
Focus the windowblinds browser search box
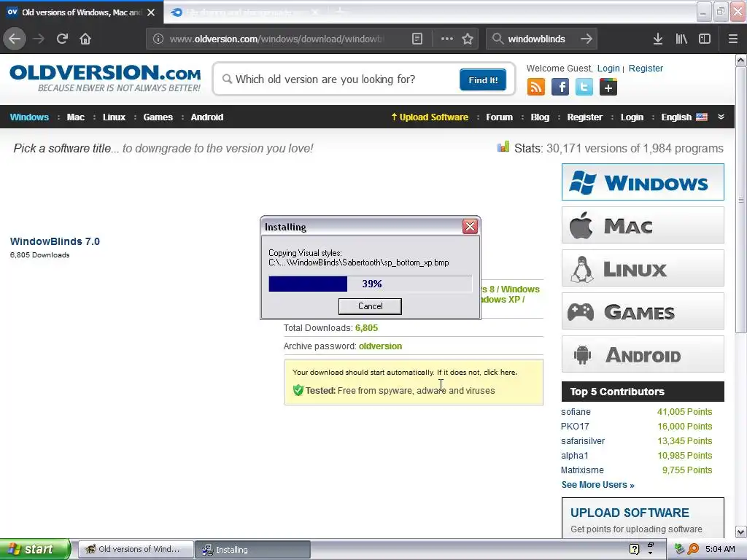541,39
